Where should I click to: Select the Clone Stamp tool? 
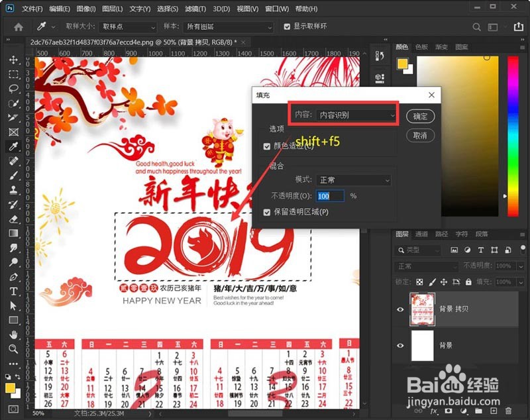(x=13, y=189)
